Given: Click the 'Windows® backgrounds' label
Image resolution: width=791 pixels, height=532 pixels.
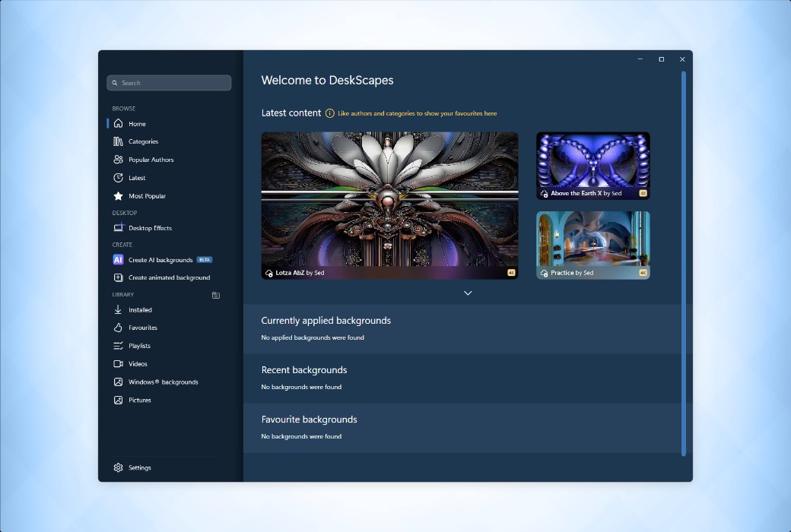Looking at the screenshot, I should click(x=163, y=382).
